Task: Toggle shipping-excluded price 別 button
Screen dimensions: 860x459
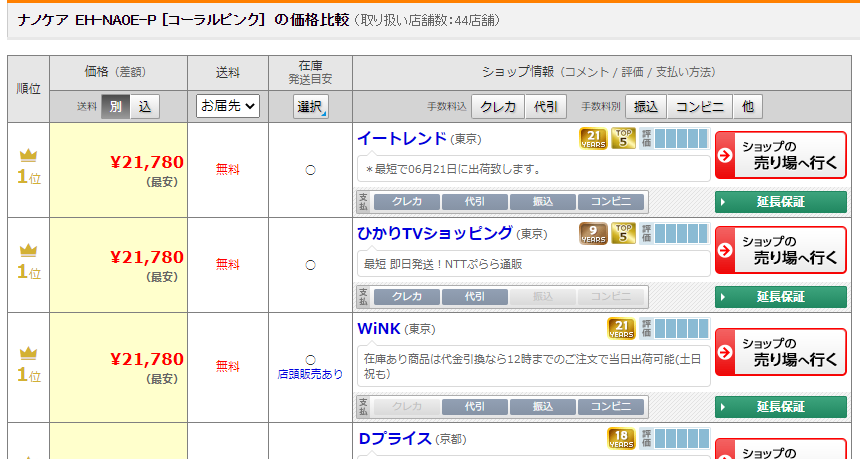Action: (116, 106)
